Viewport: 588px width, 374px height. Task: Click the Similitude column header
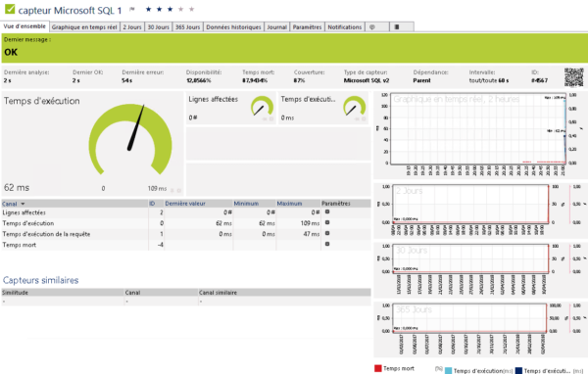[x=15, y=293]
